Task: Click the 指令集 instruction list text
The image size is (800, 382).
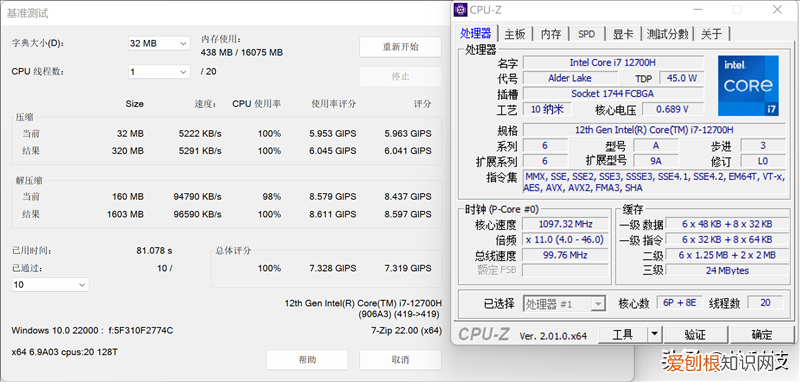Action: pyautogui.click(x=654, y=182)
